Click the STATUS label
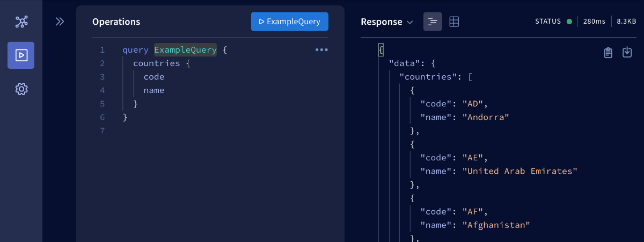The height and width of the screenshot is (242, 644). pyautogui.click(x=548, y=22)
